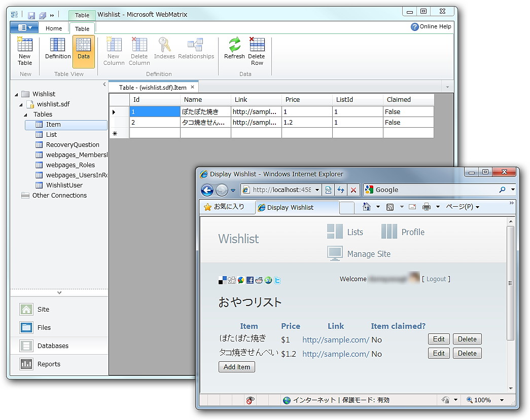Share page via Facebook icon
This screenshot has height=420, width=530.
point(250,280)
